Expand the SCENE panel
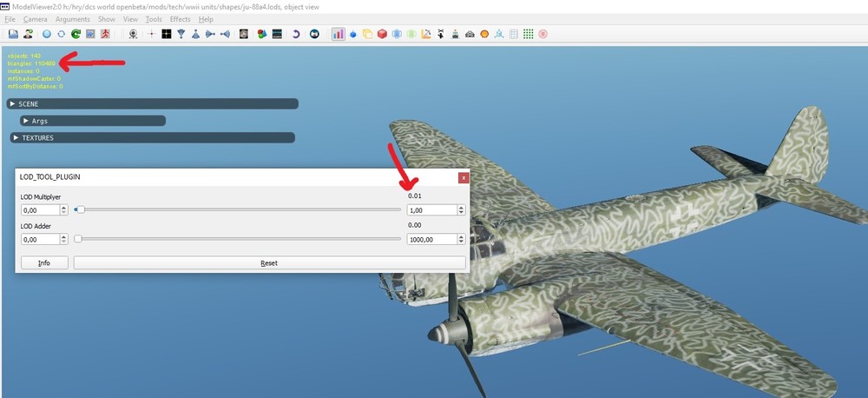The height and width of the screenshot is (398, 868). point(153,103)
